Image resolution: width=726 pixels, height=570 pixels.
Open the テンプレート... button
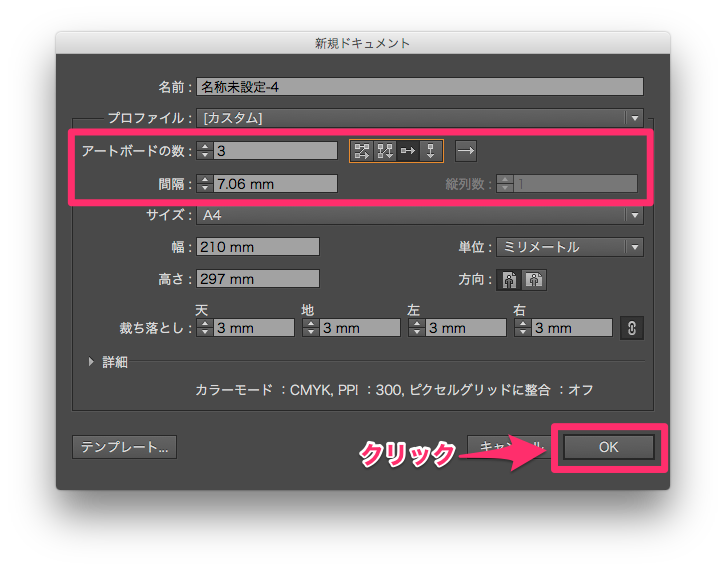coord(124,447)
